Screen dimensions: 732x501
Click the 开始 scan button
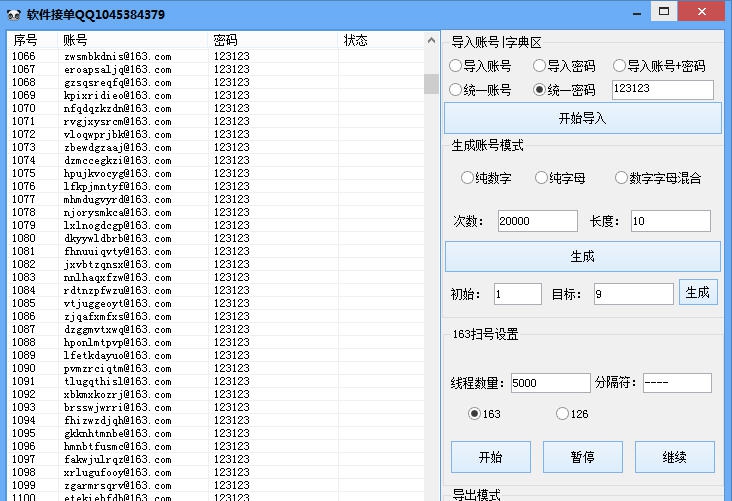(491, 457)
